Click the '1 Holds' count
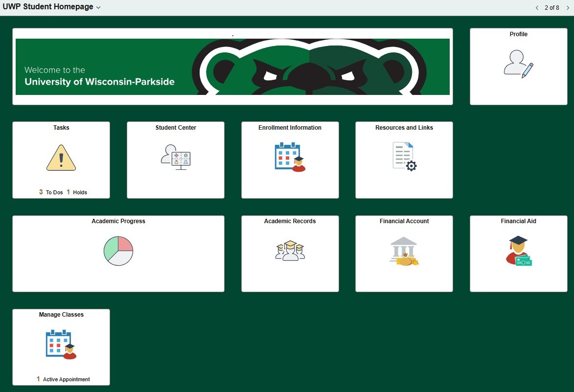 (x=77, y=192)
